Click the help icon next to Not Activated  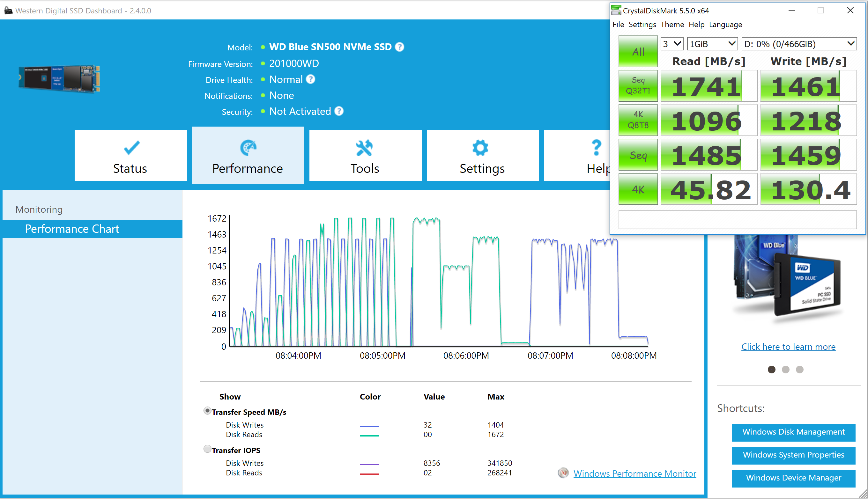pos(339,111)
